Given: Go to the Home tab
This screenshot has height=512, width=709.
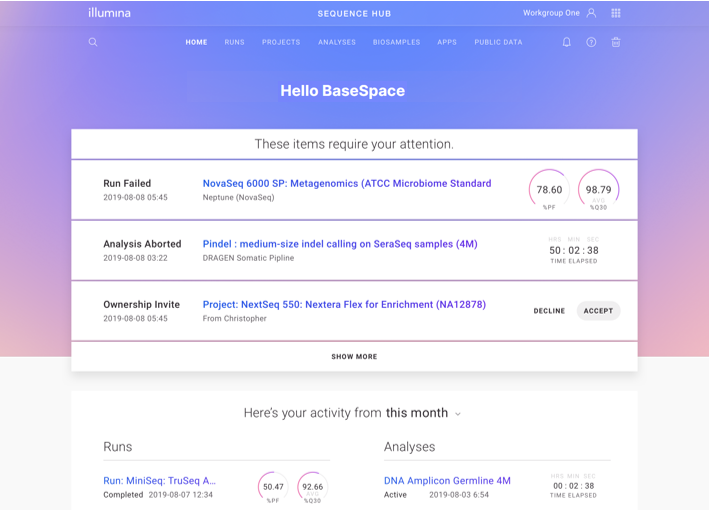Looking at the screenshot, I should pyautogui.click(x=196, y=42).
